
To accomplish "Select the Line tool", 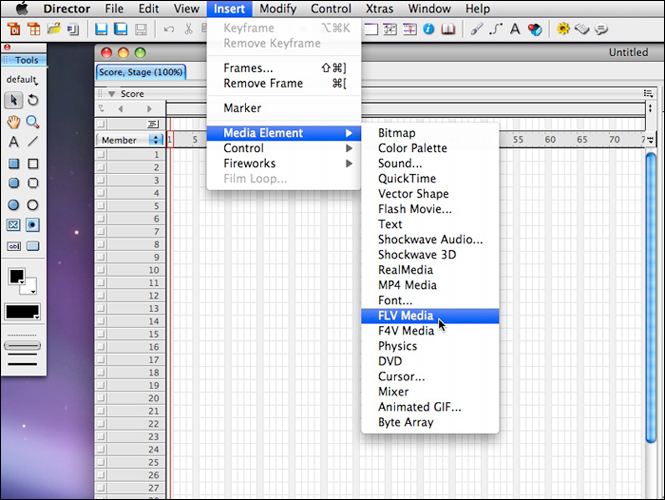I will [x=33, y=142].
